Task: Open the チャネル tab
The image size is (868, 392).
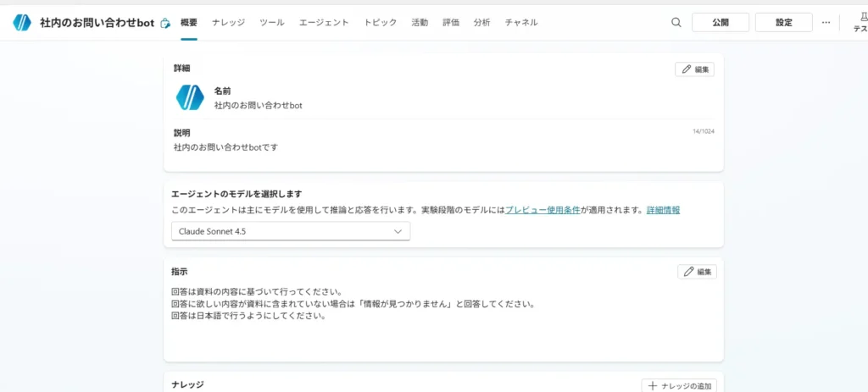Action: [x=520, y=23]
